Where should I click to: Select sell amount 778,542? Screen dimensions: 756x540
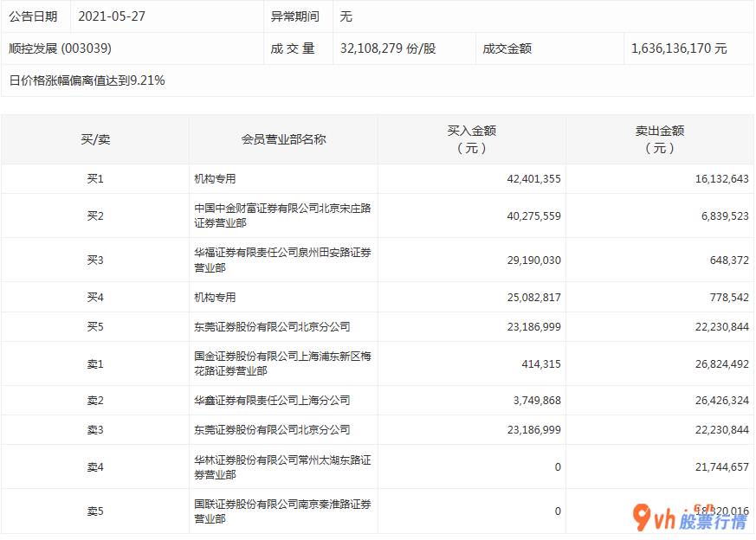pyautogui.click(x=729, y=297)
